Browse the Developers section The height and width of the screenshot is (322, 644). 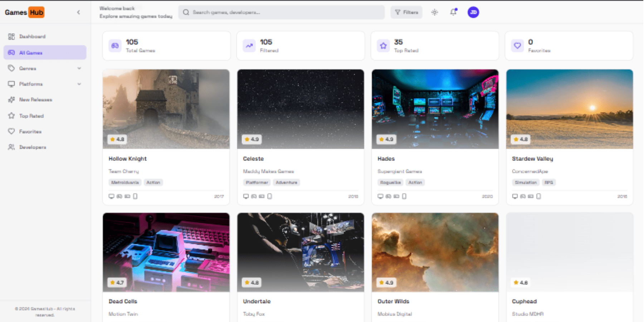pyautogui.click(x=32, y=147)
